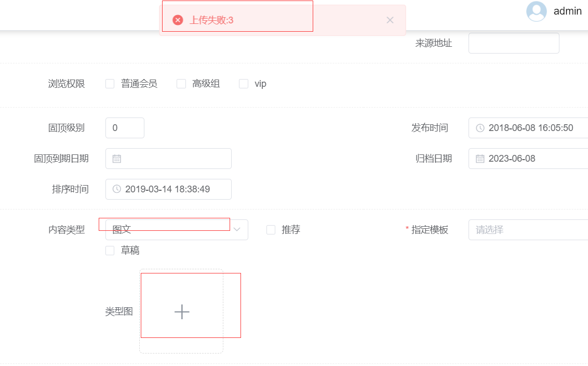Image resolution: width=588 pixels, height=366 pixels.
Task: Click calendar icon in 归档日期 field
Action: point(480,159)
